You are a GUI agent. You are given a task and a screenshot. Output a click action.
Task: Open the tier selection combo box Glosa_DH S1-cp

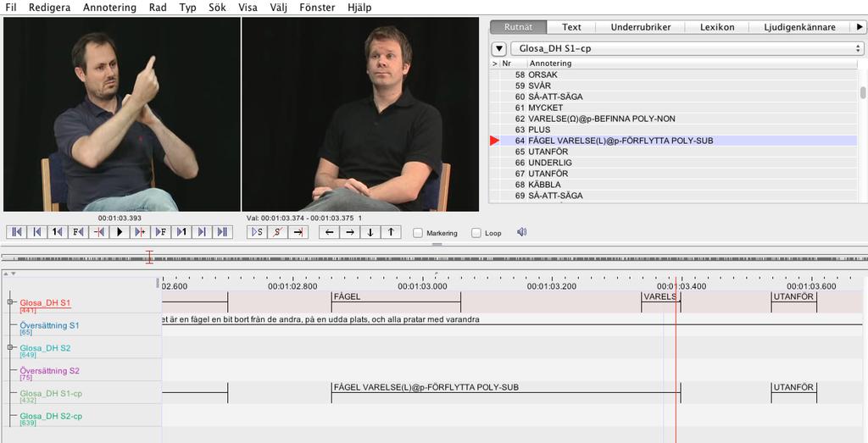click(x=687, y=48)
